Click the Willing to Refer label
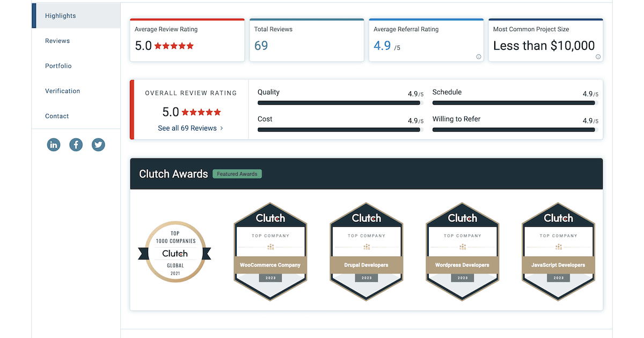This screenshot has width=644, height=338. click(456, 119)
